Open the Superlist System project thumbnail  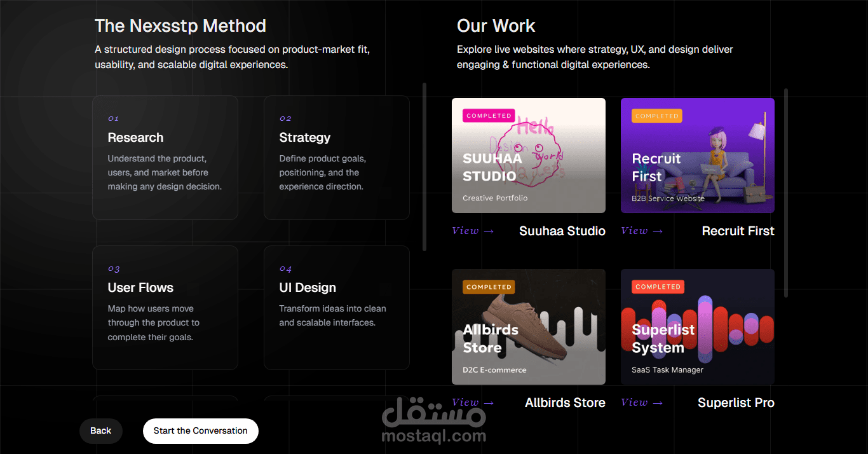(698, 327)
